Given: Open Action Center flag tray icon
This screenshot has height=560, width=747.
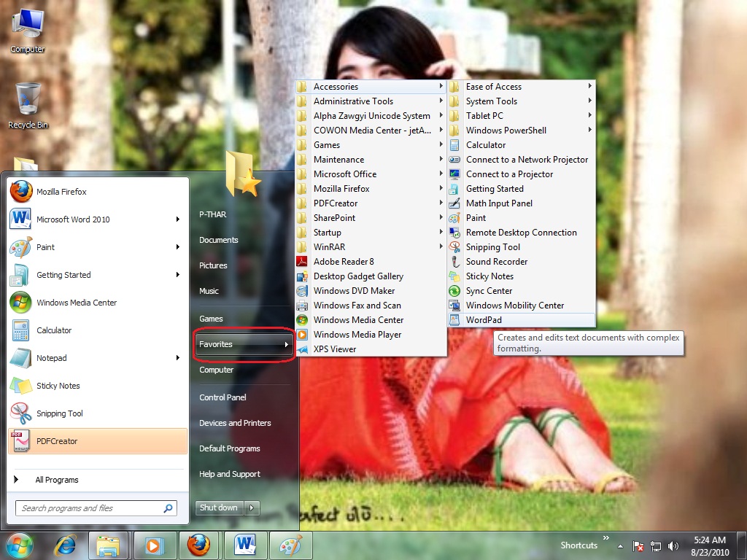Looking at the screenshot, I should pos(638,546).
